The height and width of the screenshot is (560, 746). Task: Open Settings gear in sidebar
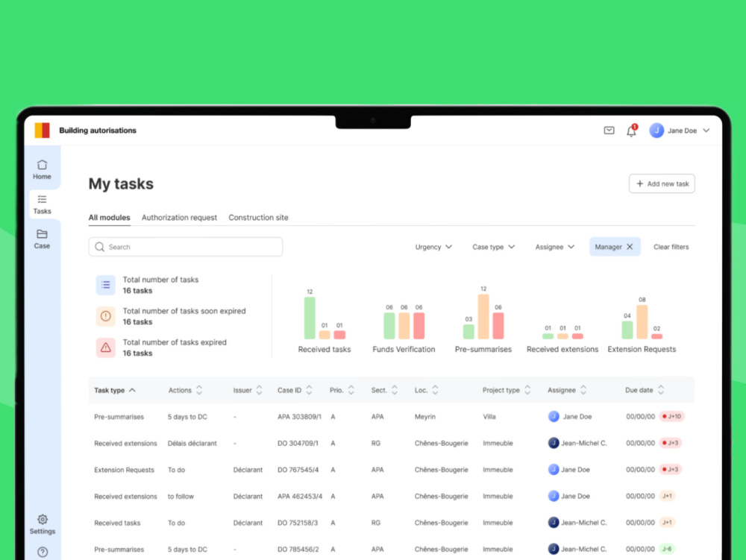[43, 524]
